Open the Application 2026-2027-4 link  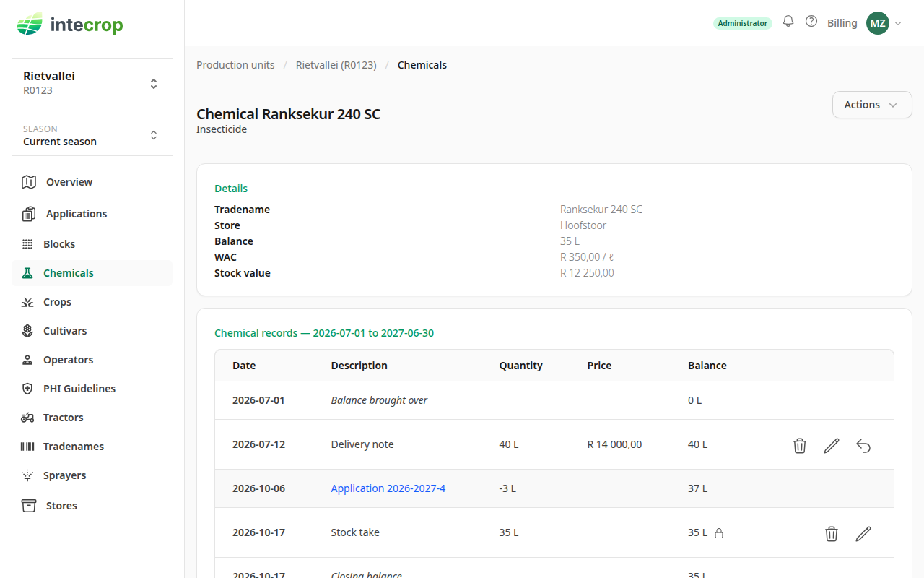pos(388,488)
